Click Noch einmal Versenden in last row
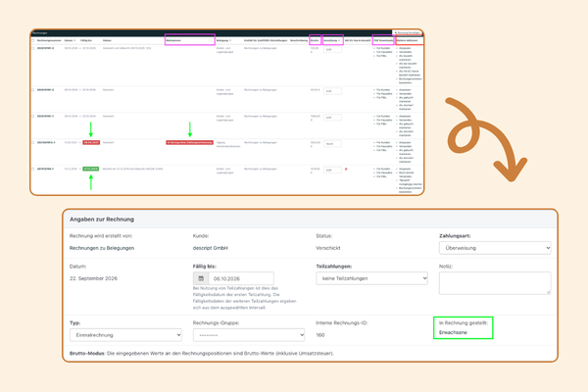The height and width of the screenshot is (392, 588). click(406, 174)
